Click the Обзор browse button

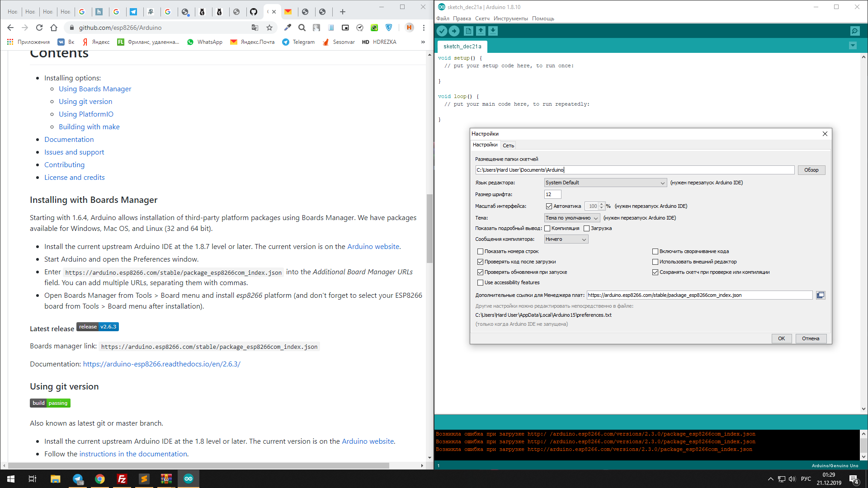click(x=811, y=170)
